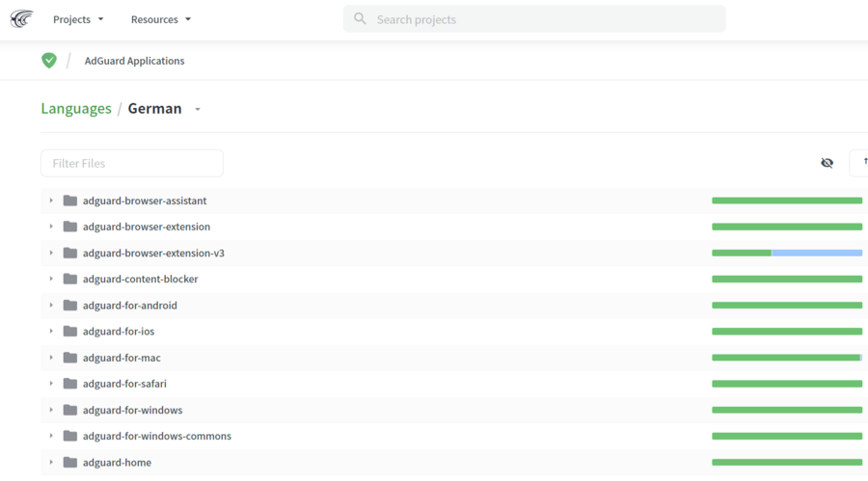
Task: Click the adguard-browser-assistant folder icon
Action: tap(69, 200)
